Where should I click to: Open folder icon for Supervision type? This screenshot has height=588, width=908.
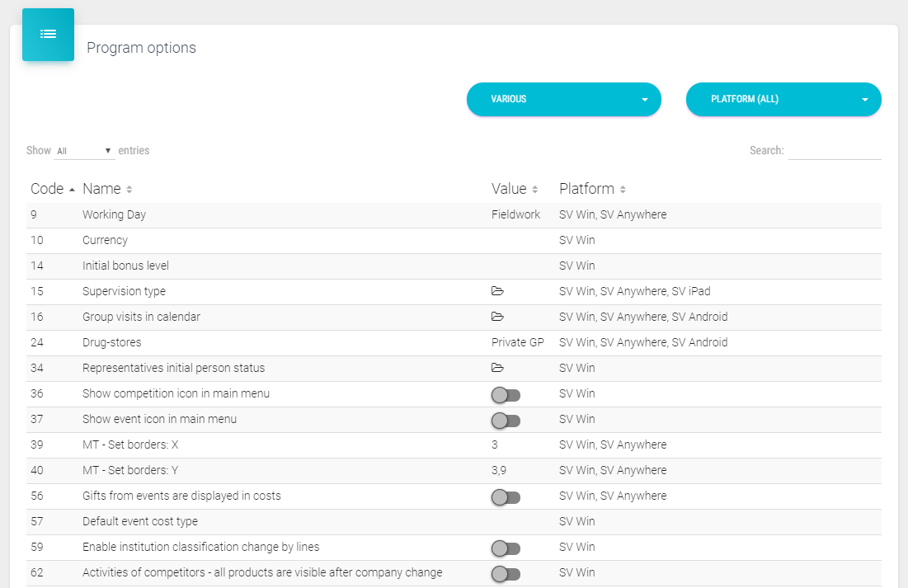(x=497, y=291)
